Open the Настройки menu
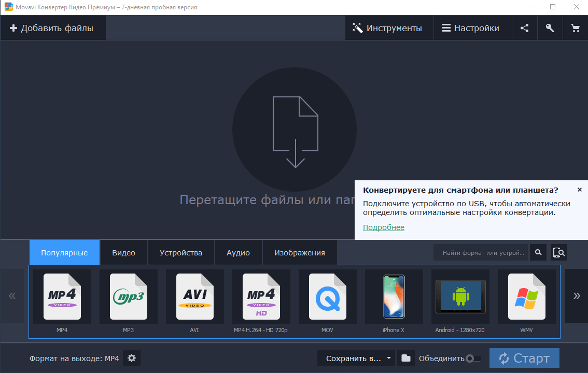 coord(471,28)
